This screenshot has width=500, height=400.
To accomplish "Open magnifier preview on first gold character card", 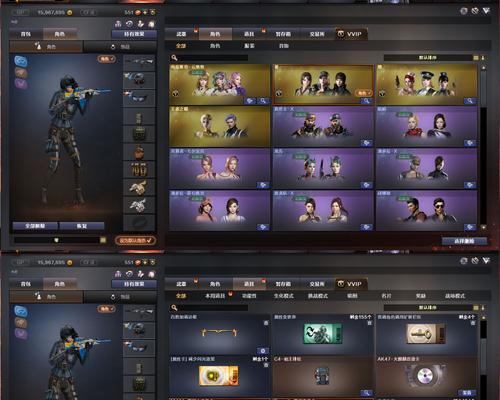I will [263, 101].
